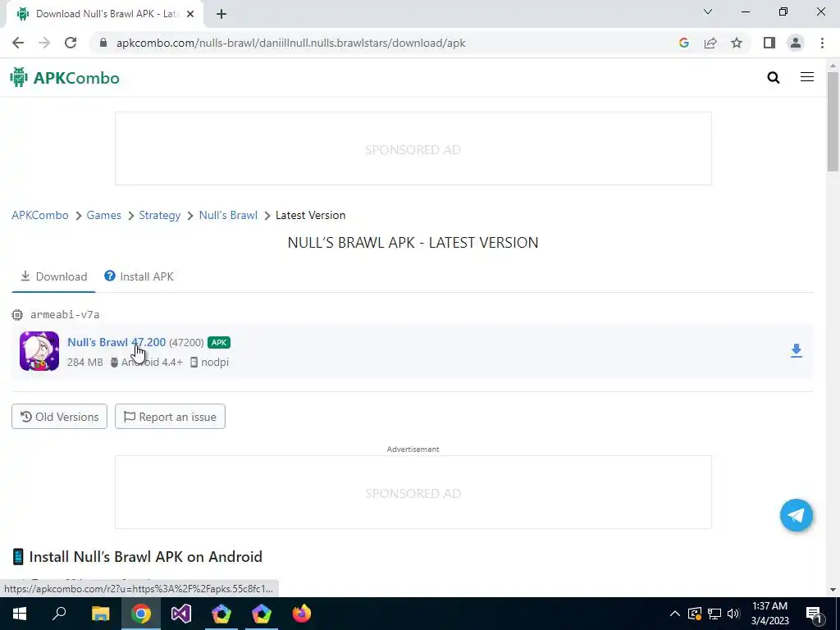Viewport: 840px width, 630px height.
Task: Open the hamburger menu in header
Action: (x=807, y=77)
